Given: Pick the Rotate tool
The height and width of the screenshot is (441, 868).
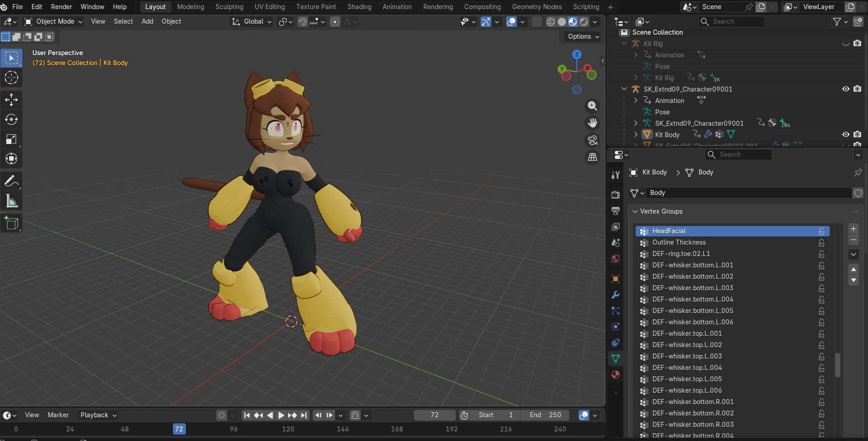Looking at the screenshot, I should pyautogui.click(x=11, y=119).
